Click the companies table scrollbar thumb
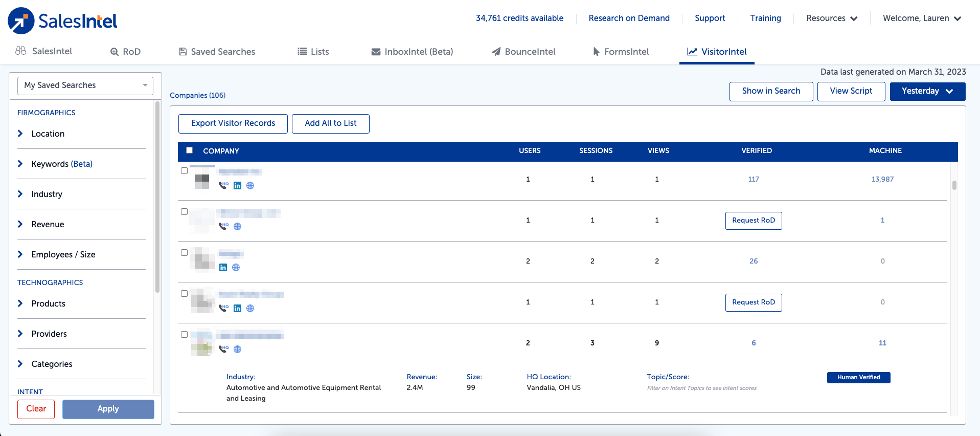This screenshot has height=436, width=980. (x=954, y=185)
